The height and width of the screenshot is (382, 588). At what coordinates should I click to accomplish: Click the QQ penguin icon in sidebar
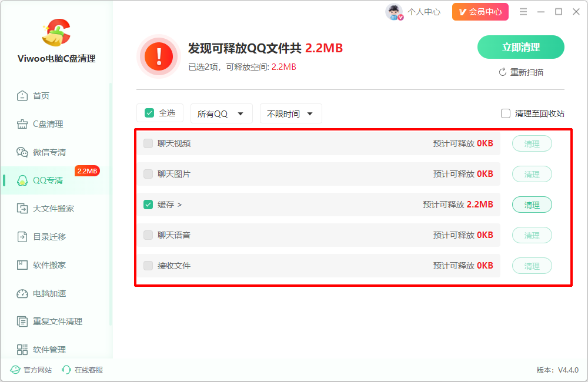[22, 180]
